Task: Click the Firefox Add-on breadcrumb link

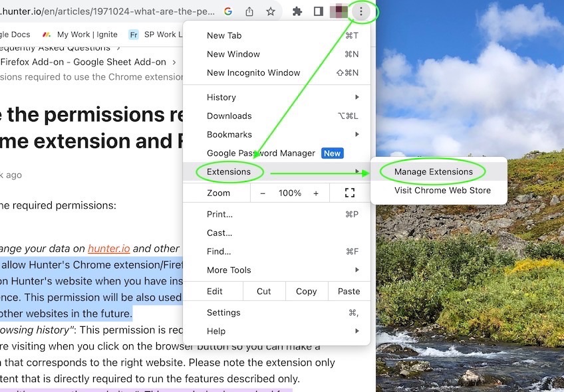Action: click(x=83, y=62)
